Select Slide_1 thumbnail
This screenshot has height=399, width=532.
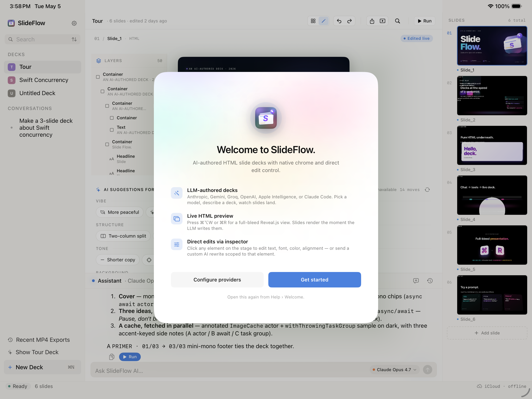pyautogui.click(x=492, y=46)
